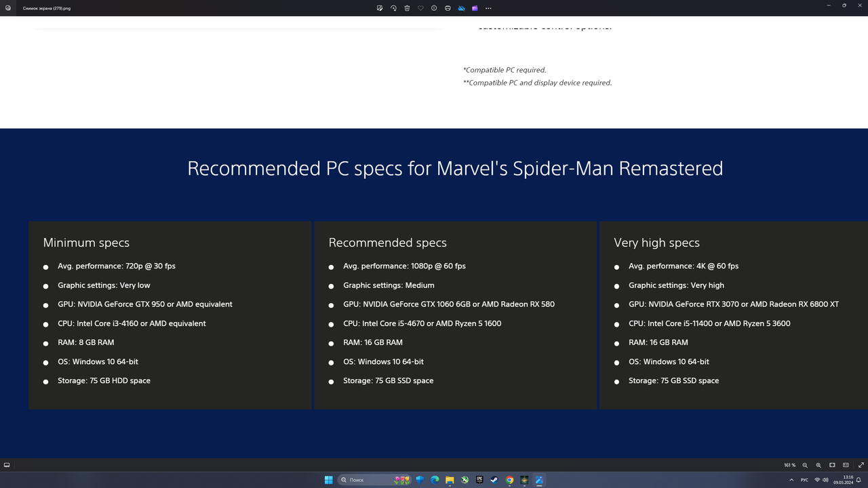This screenshot has height=488, width=868.
Task: Click the "Minimum specs" heading
Action: [x=86, y=243]
